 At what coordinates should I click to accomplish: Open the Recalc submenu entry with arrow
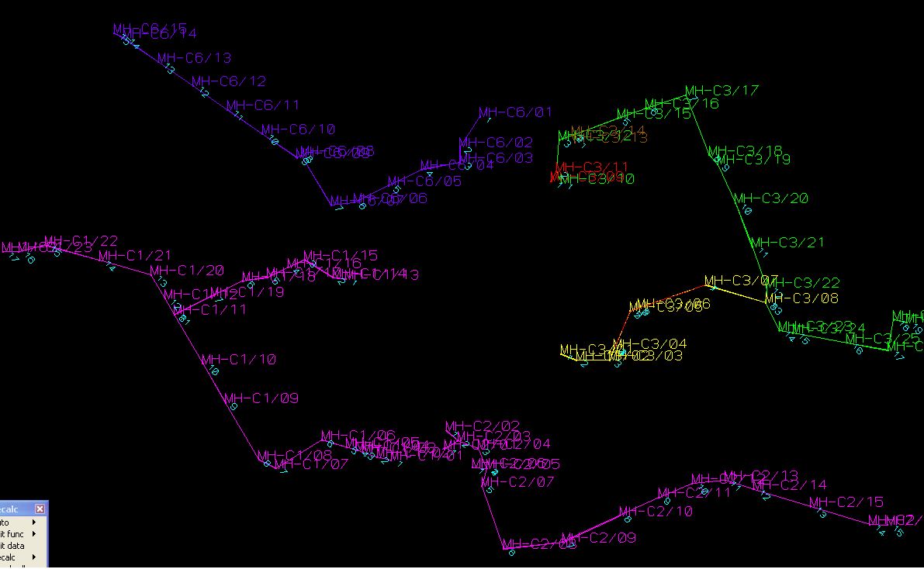[x=19, y=557]
